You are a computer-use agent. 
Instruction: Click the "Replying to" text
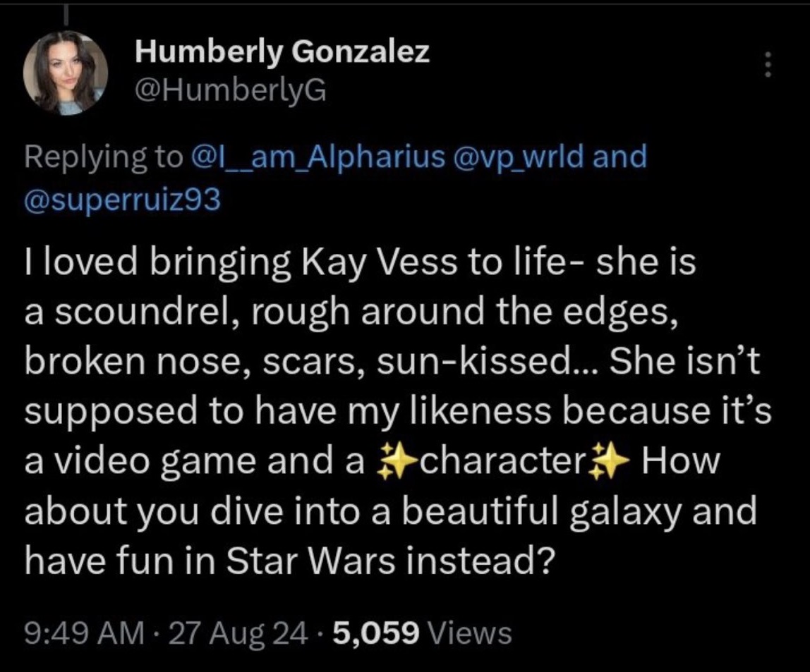click(x=103, y=156)
